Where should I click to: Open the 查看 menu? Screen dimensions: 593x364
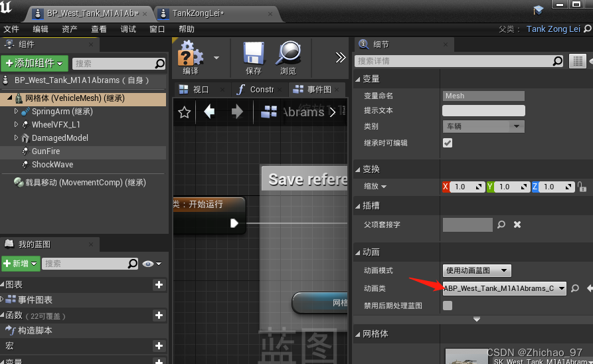point(99,29)
